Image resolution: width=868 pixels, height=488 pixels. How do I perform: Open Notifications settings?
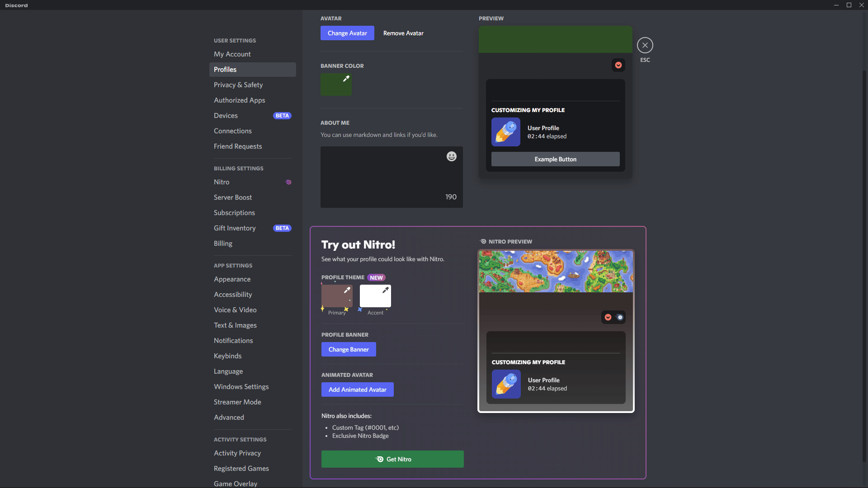[252, 341]
